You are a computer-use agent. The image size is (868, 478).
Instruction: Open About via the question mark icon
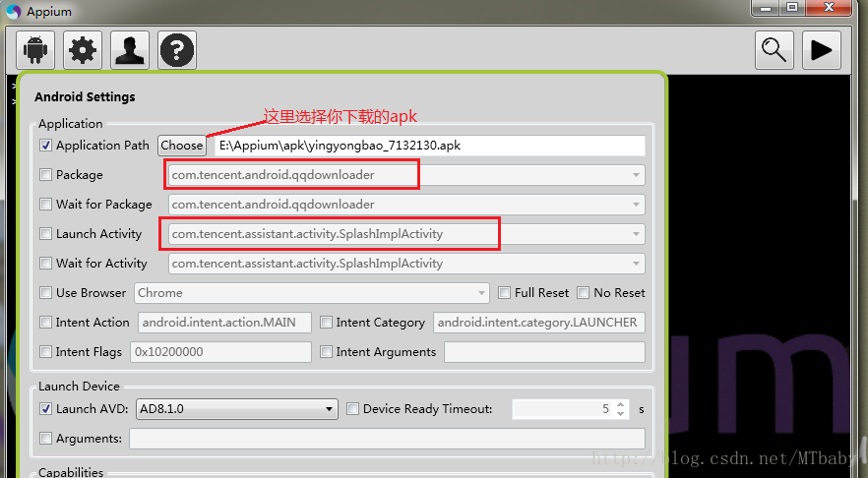click(x=177, y=50)
